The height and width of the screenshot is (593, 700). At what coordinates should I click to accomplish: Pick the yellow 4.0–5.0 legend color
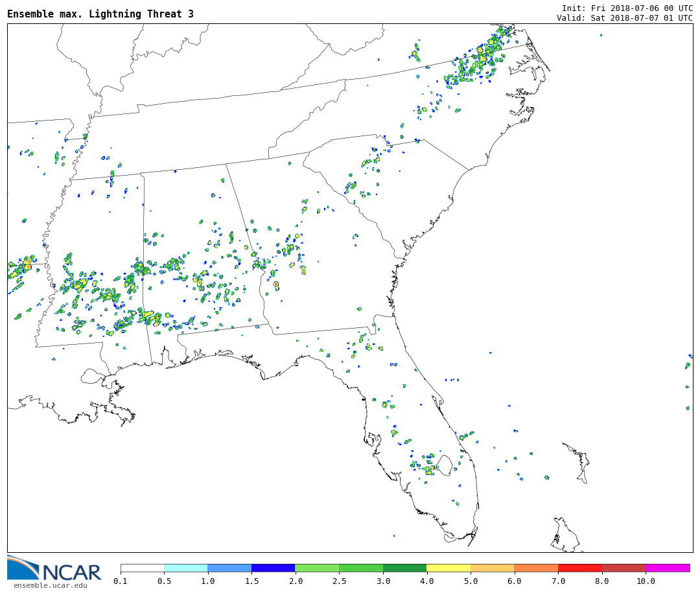pyautogui.click(x=449, y=568)
